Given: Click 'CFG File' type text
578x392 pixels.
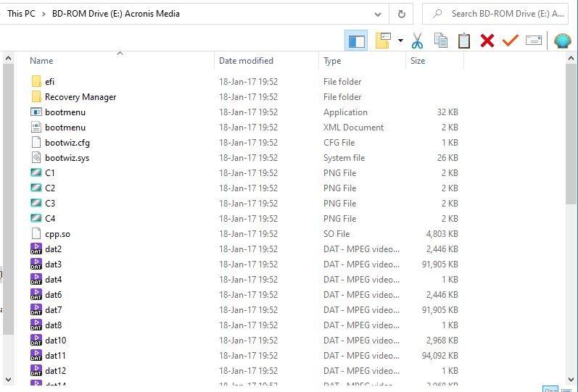Looking at the screenshot, I should coord(339,142).
